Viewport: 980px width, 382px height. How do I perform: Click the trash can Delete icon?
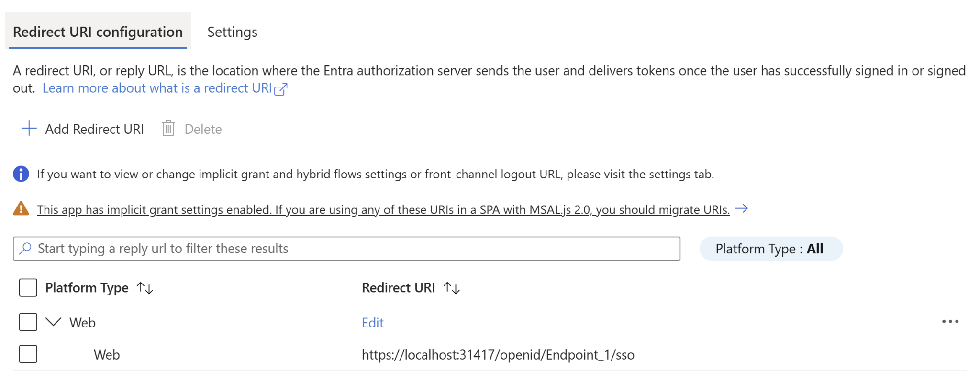(168, 129)
